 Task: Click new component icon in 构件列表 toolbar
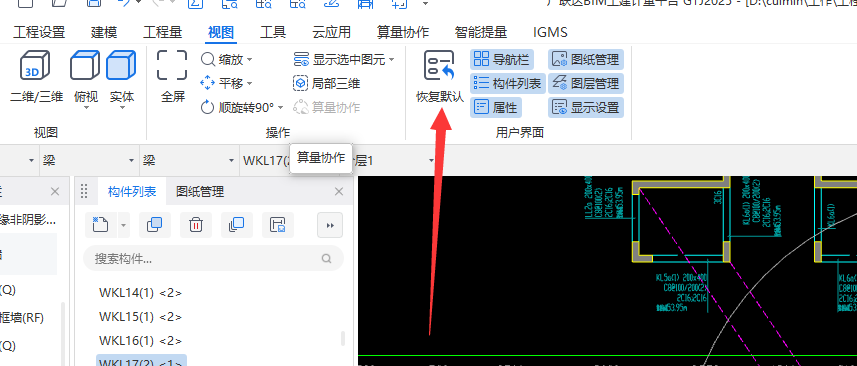[x=101, y=225]
